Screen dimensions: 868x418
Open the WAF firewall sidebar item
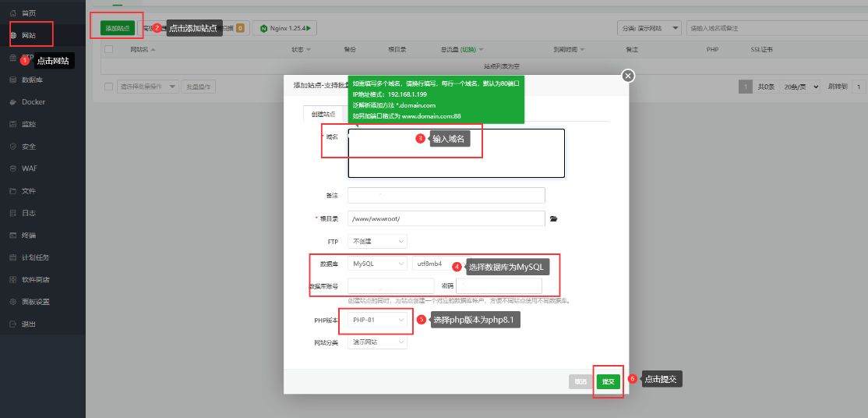tap(13, 168)
